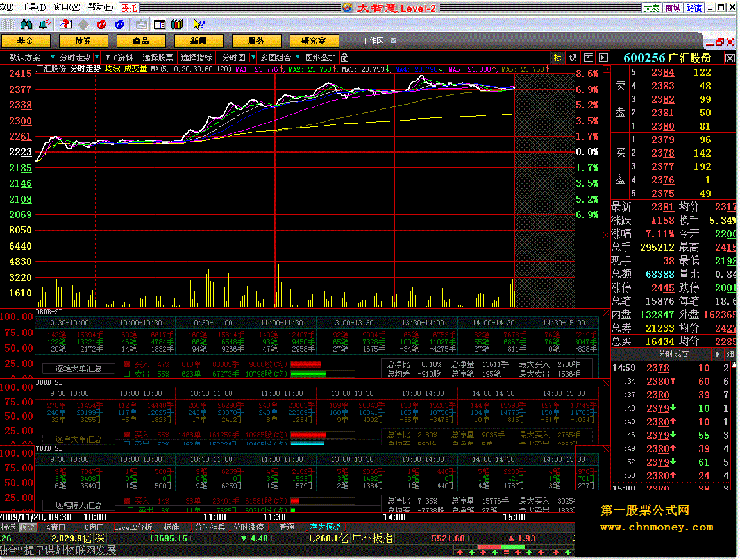Click the 逐笔大单汇总 label in DBDB-SD
The height and width of the screenshot is (560, 740).
78,369
